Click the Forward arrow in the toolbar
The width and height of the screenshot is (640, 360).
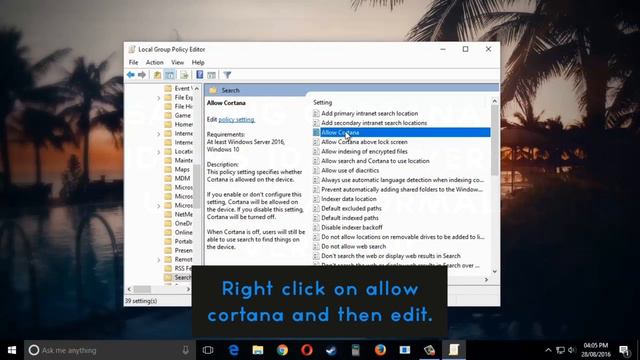pos(142,75)
